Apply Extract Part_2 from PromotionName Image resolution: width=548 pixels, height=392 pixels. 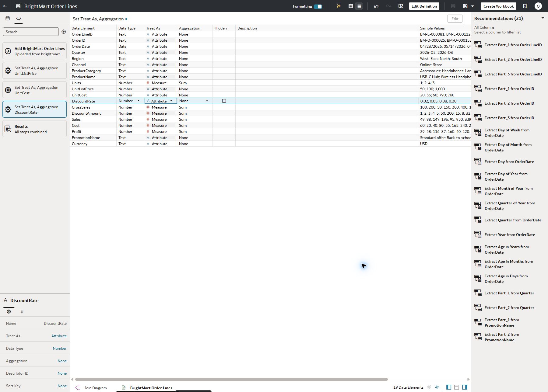pos(508,337)
